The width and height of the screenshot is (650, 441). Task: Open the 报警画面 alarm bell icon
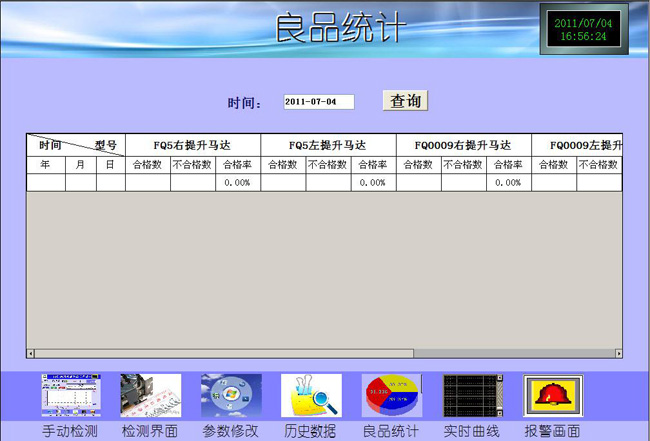pos(553,395)
